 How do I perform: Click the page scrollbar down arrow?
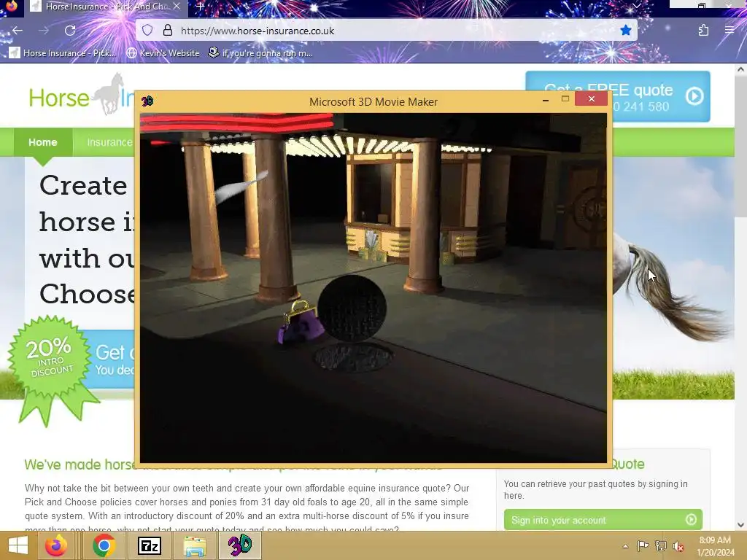(740, 525)
